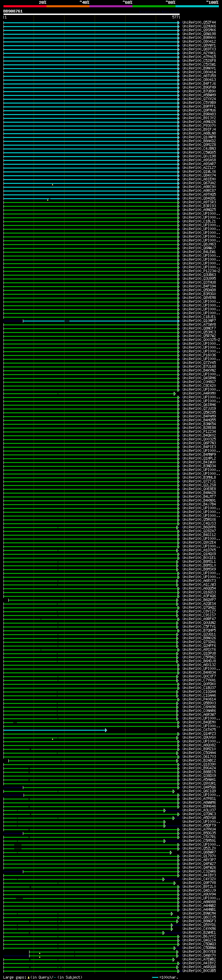Click the UniRef100_Q6BWR7 label
The image size is (222, 980).
[x=199, y=852]
